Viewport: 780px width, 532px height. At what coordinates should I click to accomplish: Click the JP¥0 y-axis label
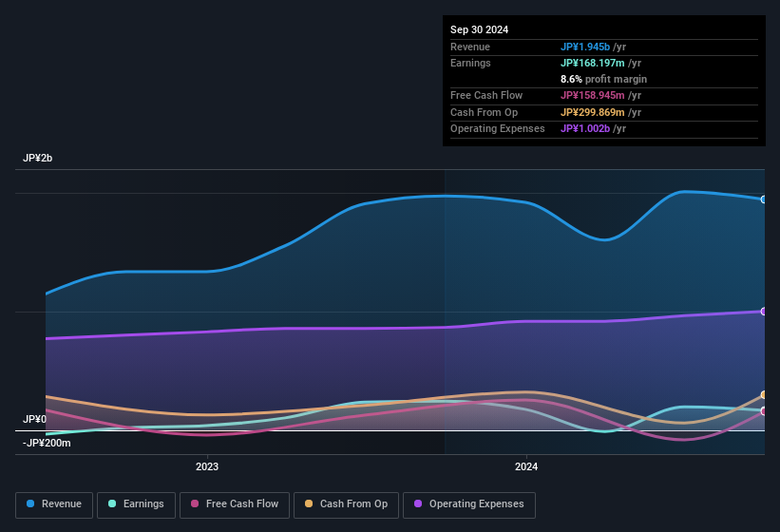34,419
